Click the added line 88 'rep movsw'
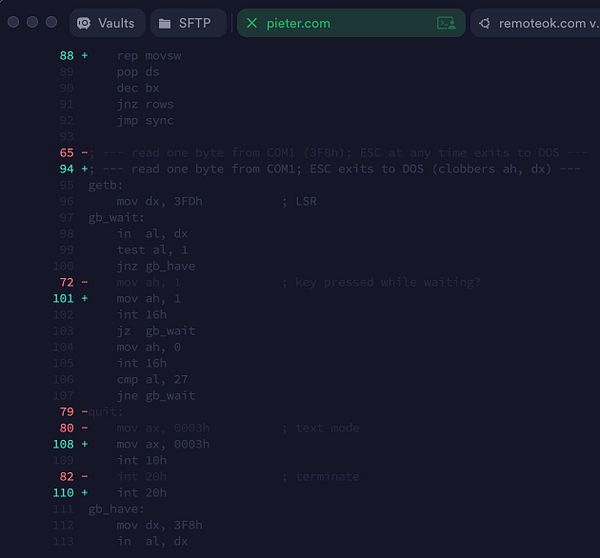 click(149, 56)
